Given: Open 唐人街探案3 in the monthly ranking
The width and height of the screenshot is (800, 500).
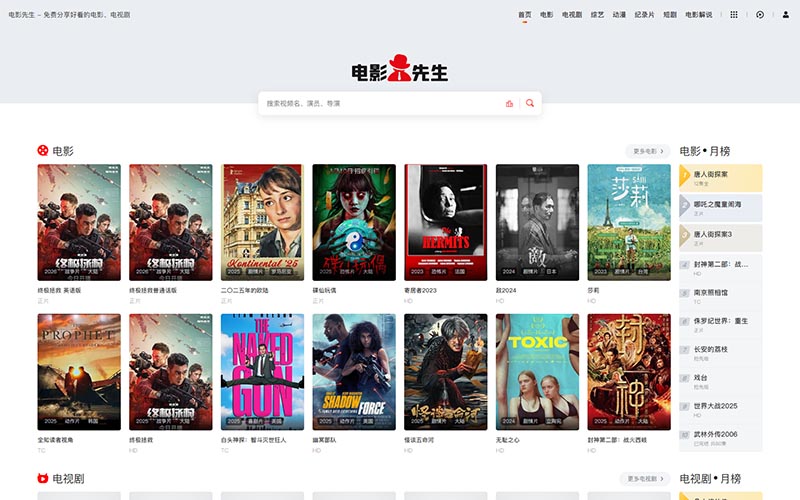Looking at the screenshot, I should pyautogui.click(x=720, y=238).
